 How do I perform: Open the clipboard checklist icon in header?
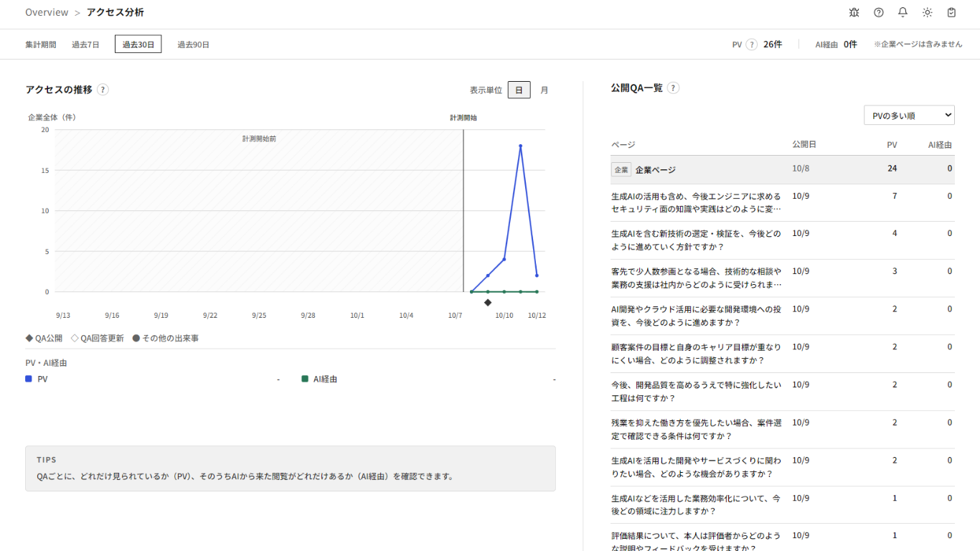[951, 12]
